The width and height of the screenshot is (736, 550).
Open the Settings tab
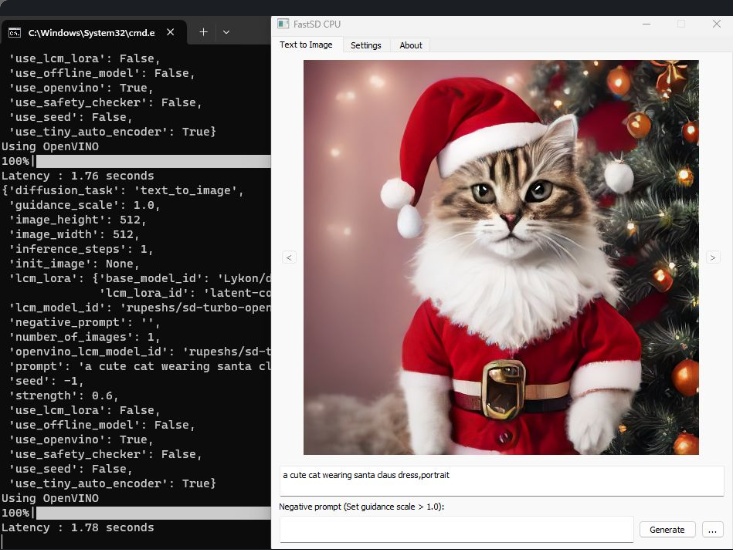(x=365, y=45)
